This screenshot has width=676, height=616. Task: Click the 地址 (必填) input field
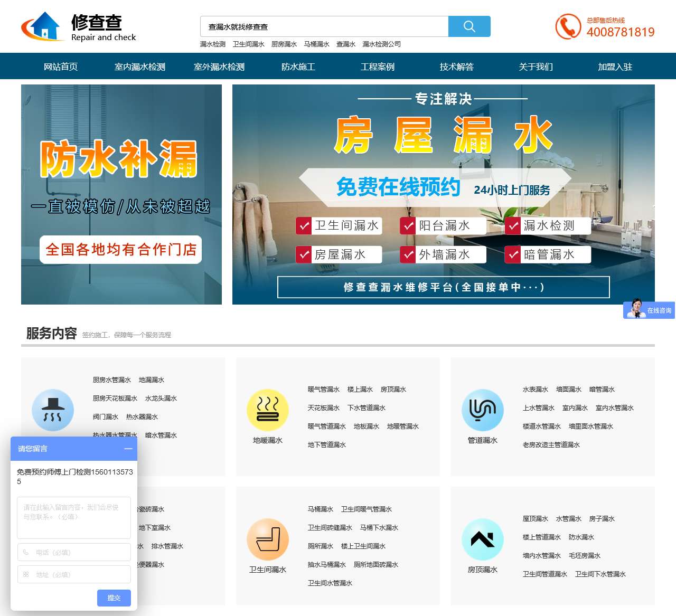click(74, 574)
